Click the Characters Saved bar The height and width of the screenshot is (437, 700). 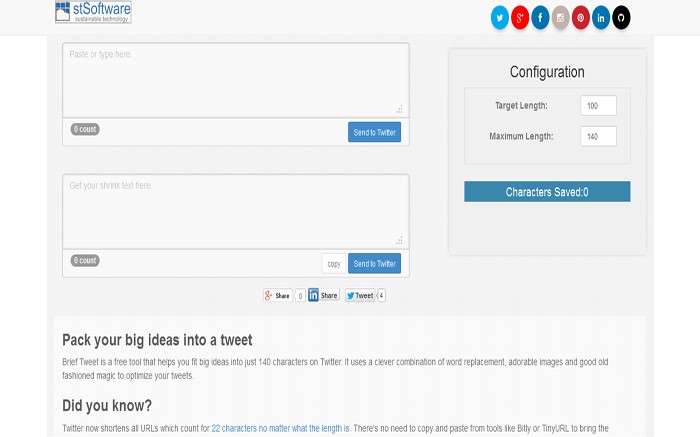click(547, 192)
